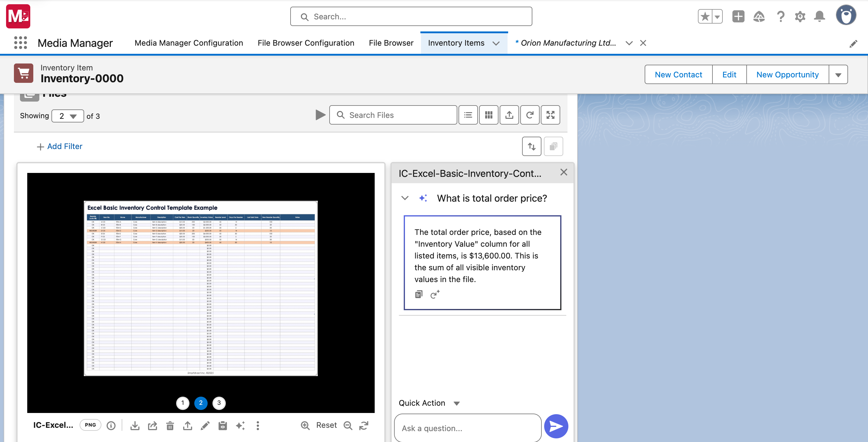Viewport: 868px width, 442px height.
Task: Switch to grid view
Action: click(488, 115)
